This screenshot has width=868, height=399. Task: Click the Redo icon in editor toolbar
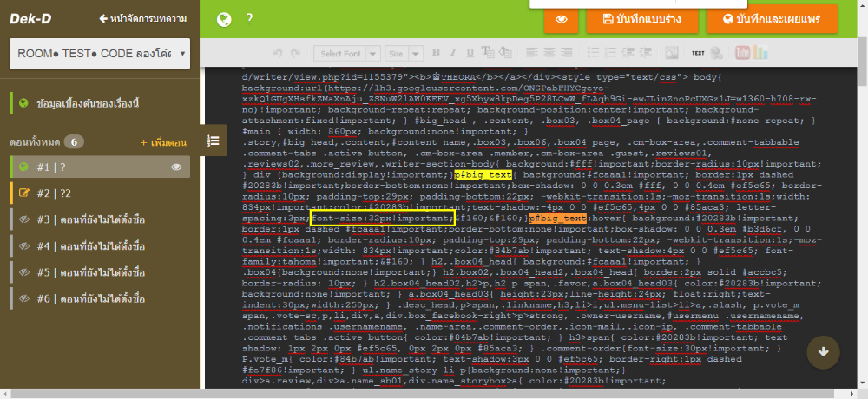[x=296, y=53]
